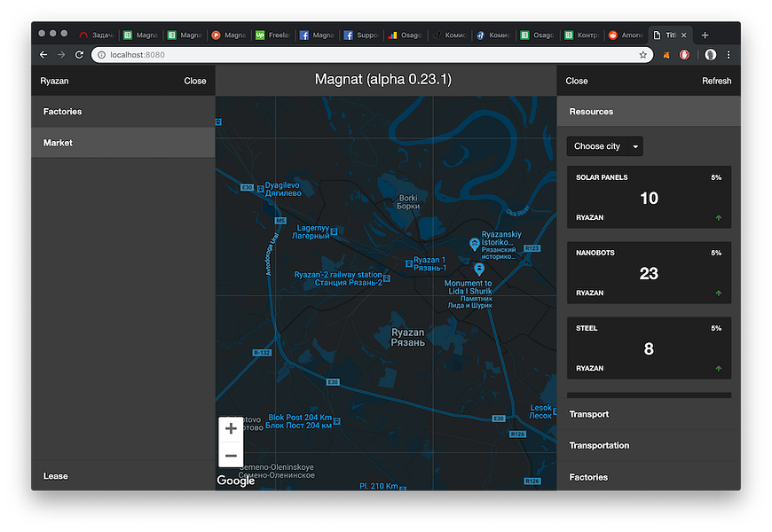Switch to the Задач browser tab
Screen dimensions: 772x532
[97, 35]
